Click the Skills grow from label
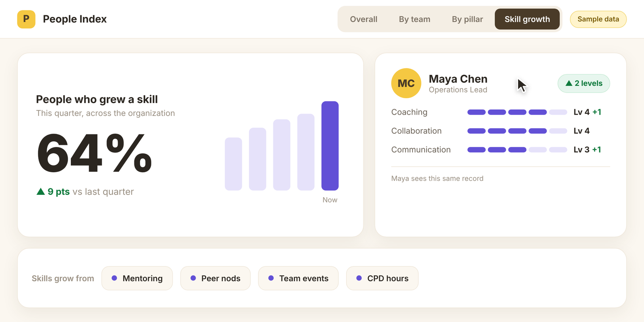644x322 pixels. 63,279
